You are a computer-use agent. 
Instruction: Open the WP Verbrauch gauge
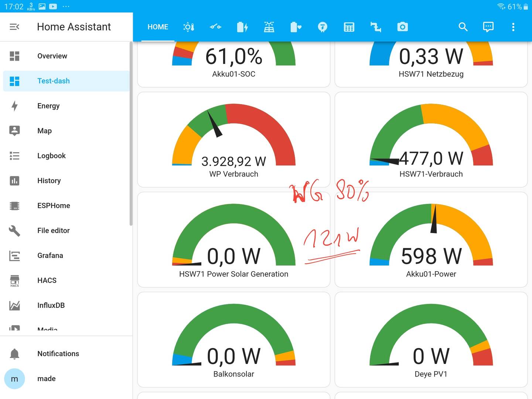pyautogui.click(x=234, y=140)
